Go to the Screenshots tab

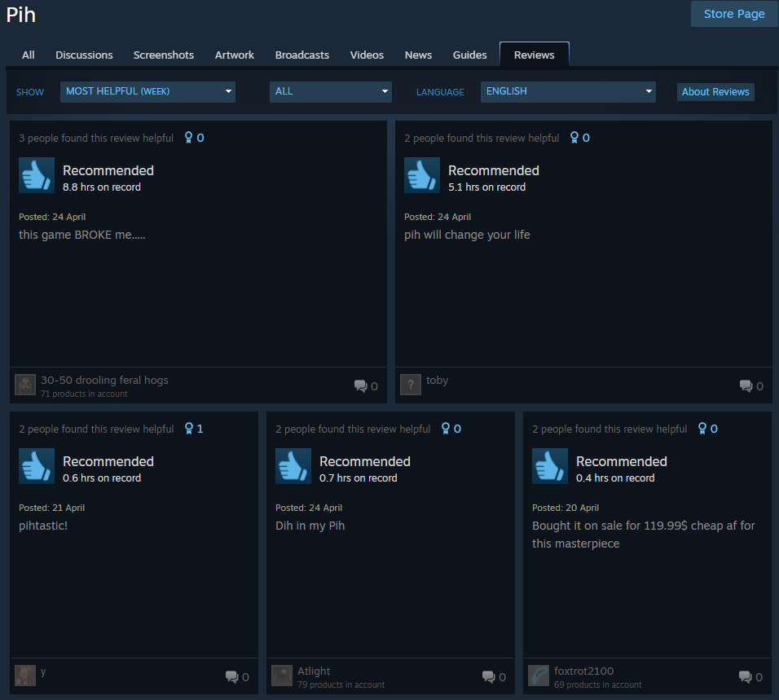[164, 55]
